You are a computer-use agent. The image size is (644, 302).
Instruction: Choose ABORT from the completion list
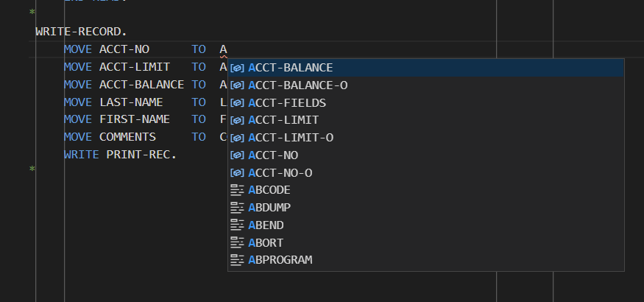266,242
